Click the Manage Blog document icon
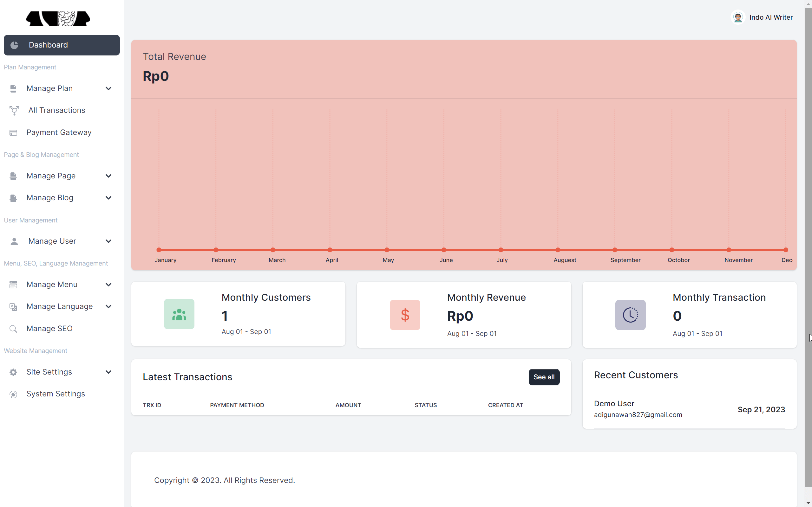 coord(13,198)
